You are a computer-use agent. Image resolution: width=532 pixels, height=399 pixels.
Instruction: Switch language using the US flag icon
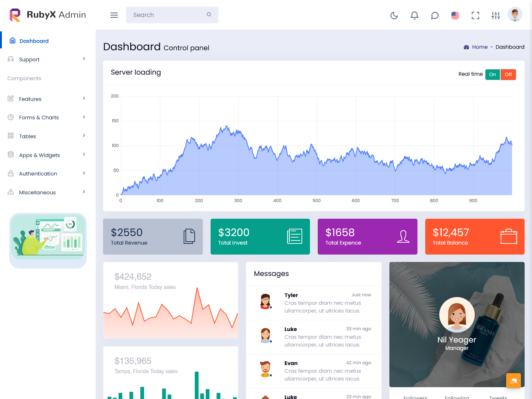455,16
